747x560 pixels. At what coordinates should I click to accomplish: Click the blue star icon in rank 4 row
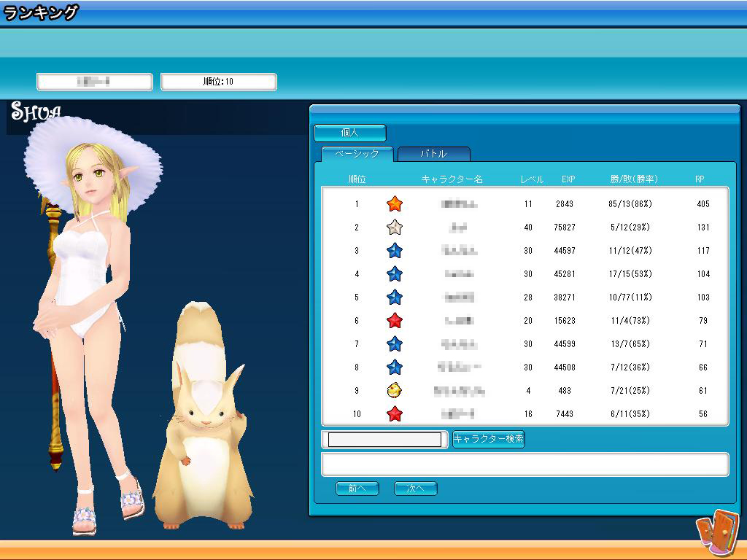click(395, 274)
